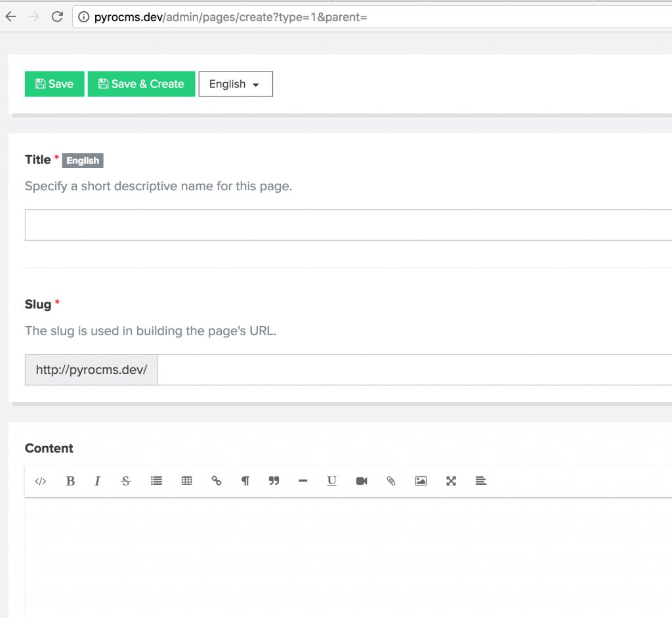
Task: Insert a blockquote
Action: point(274,481)
